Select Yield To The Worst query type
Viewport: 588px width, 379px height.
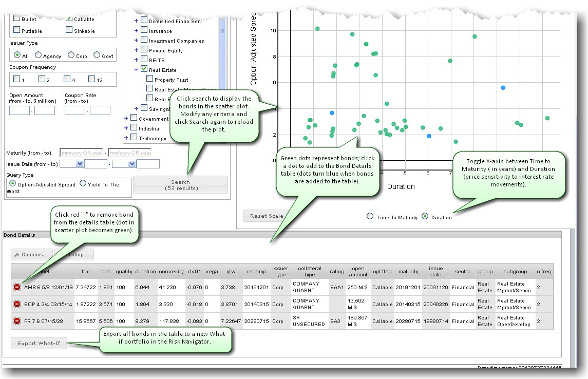83,183
